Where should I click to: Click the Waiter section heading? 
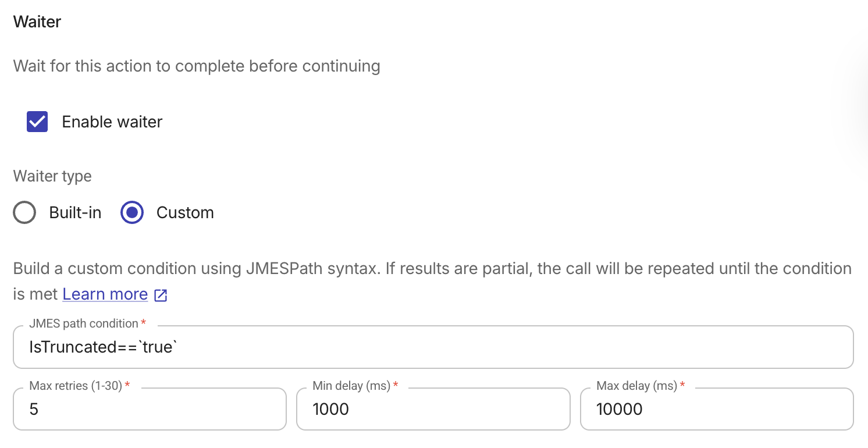coord(37,22)
